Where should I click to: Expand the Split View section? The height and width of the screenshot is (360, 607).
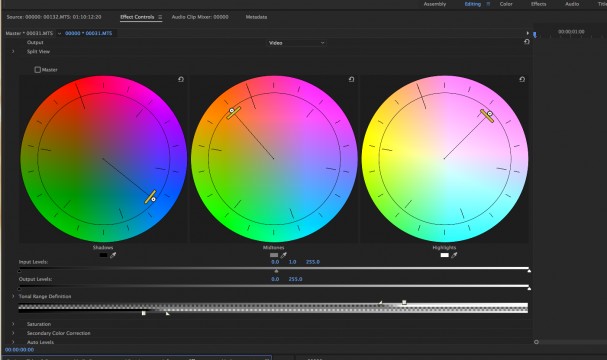(13, 51)
